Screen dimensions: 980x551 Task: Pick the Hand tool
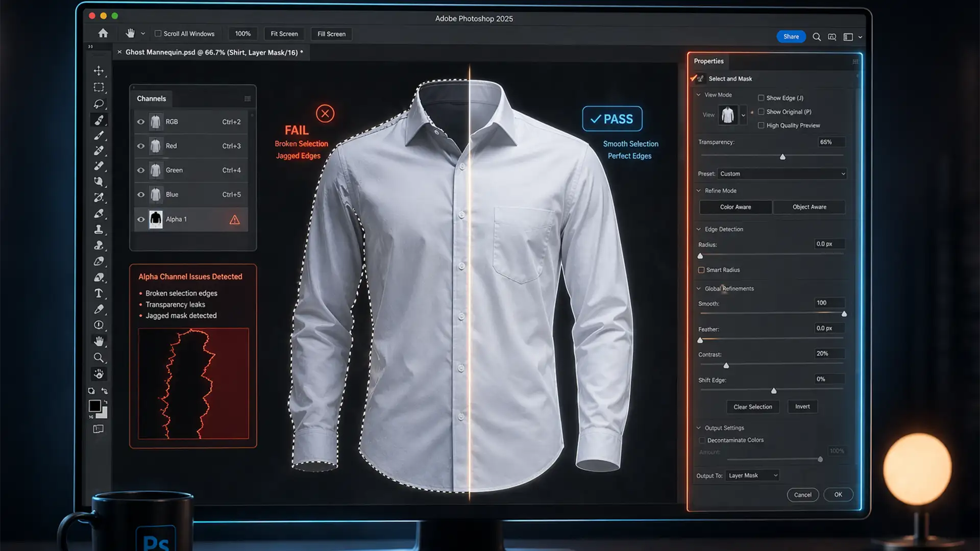click(100, 341)
